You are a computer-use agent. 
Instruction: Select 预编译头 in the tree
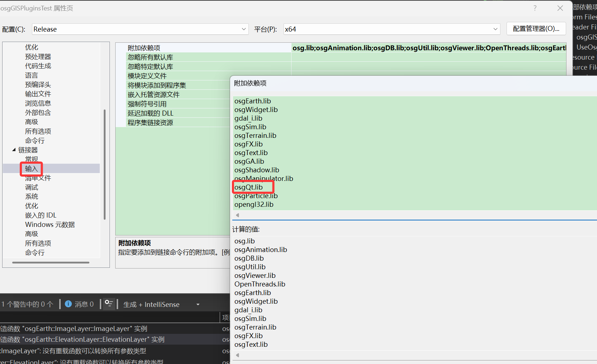[x=38, y=85]
